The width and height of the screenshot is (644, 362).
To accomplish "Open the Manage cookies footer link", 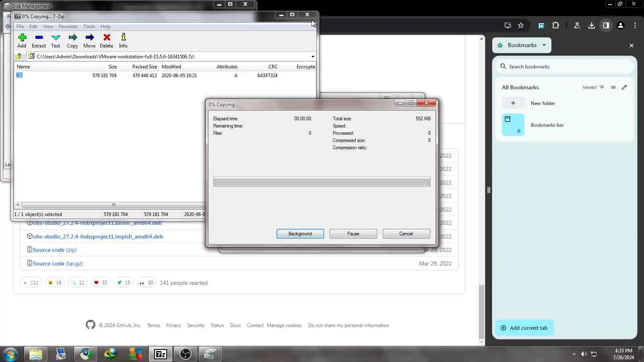I will [x=284, y=325].
